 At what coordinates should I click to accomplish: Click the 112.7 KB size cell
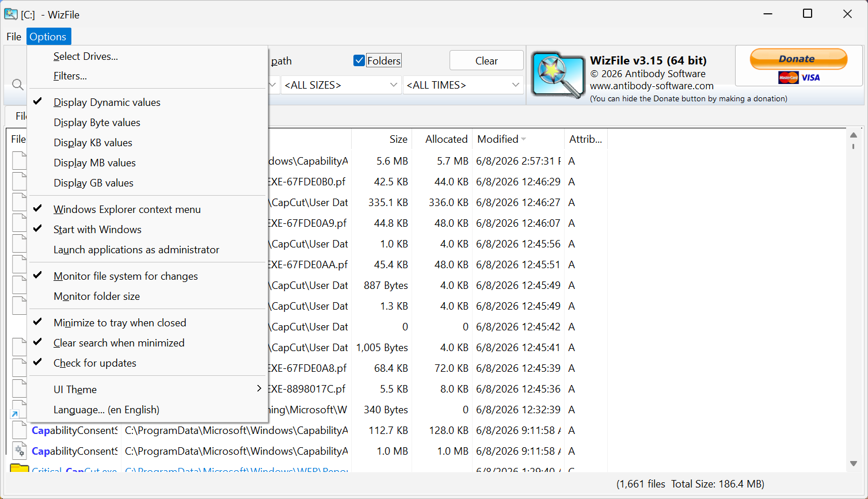point(382,431)
